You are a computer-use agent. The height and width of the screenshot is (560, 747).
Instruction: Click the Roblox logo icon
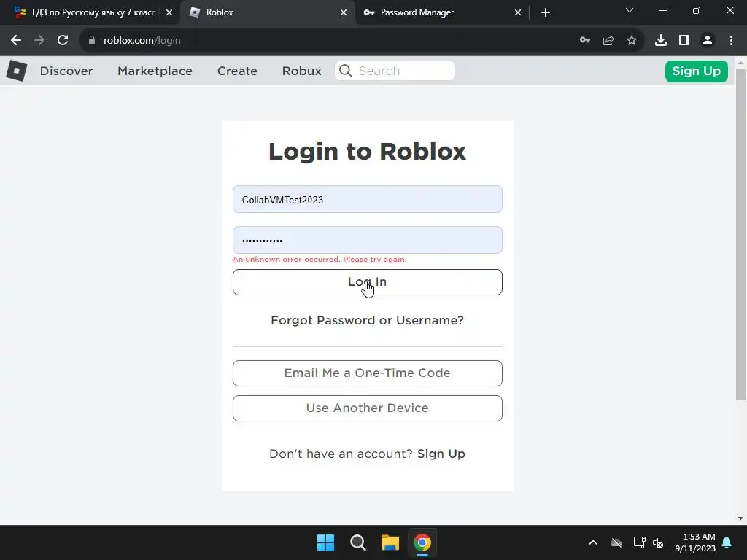tap(17, 71)
